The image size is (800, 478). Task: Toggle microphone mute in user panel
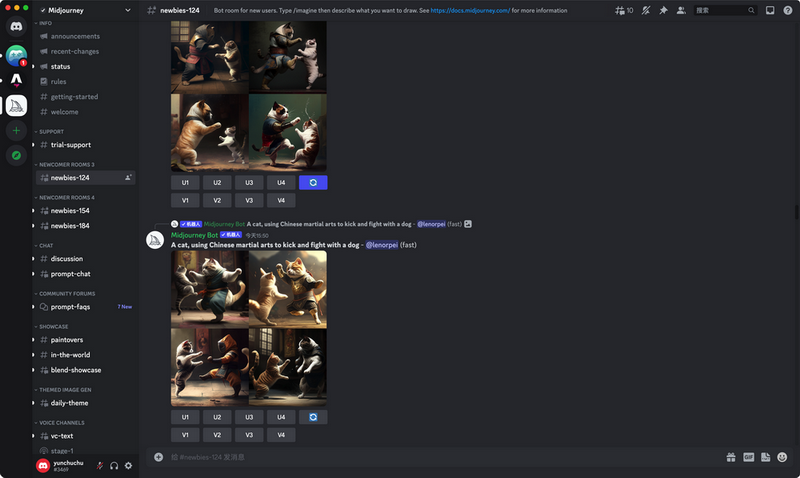(x=100, y=465)
